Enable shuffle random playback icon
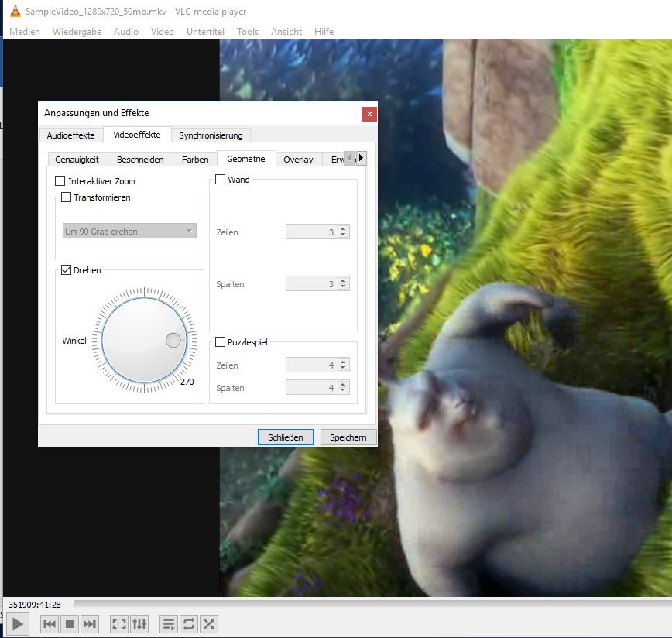The width and height of the screenshot is (672, 638). [209, 624]
